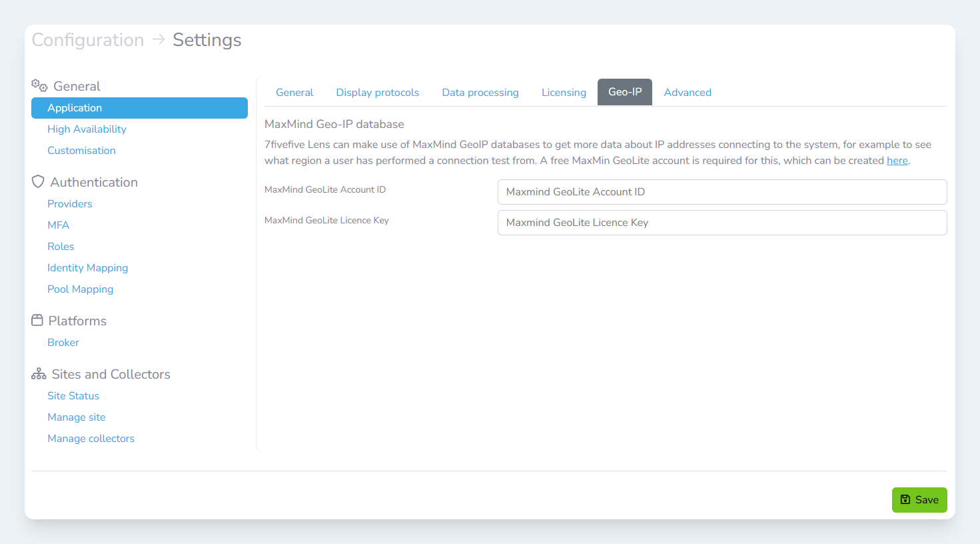980x544 pixels.
Task: Open the MFA authentication page
Action: click(x=58, y=225)
